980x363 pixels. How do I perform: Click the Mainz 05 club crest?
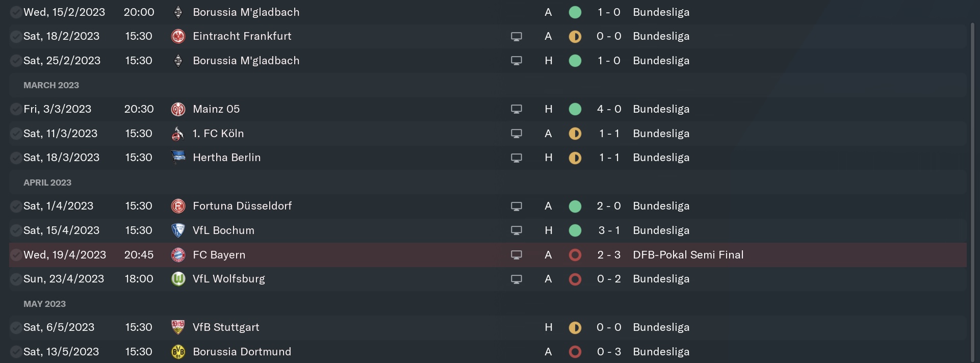click(x=178, y=109)
